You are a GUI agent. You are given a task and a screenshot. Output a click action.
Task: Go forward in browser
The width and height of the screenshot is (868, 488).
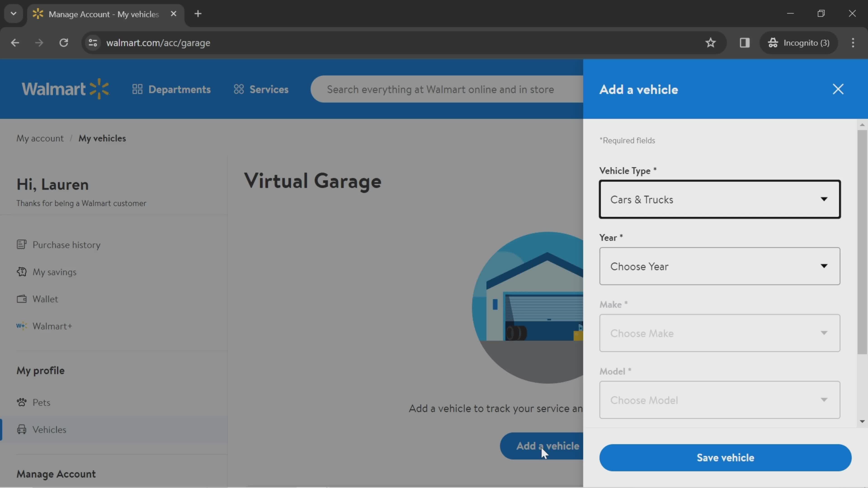(39, 43)
